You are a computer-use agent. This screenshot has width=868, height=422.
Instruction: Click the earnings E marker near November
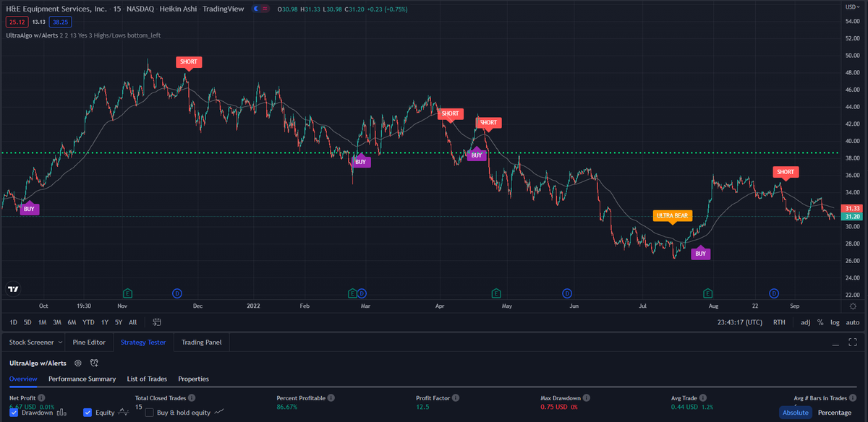tap(128, 293)
